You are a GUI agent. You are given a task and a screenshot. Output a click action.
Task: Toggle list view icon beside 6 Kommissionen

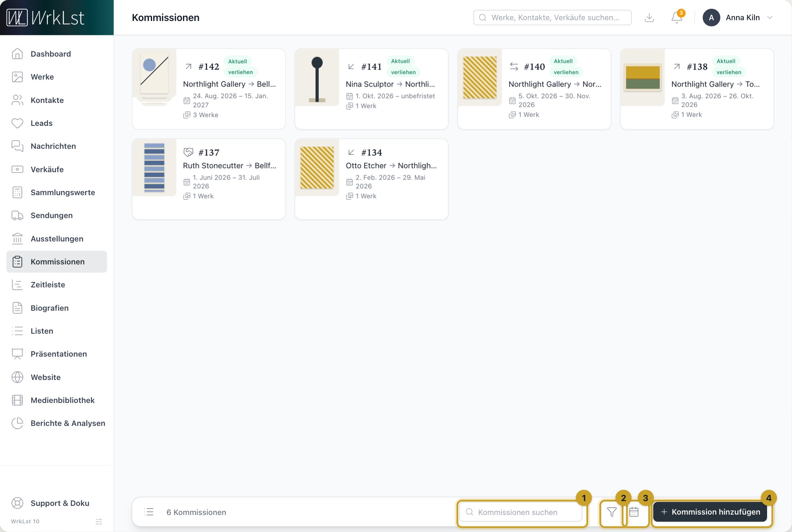149,512
